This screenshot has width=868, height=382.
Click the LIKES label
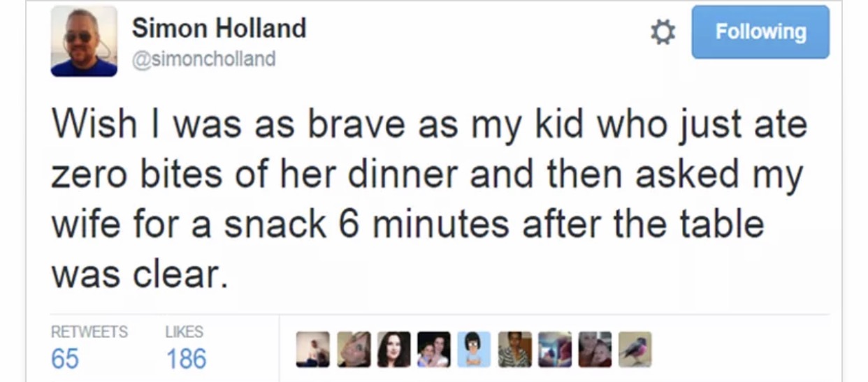click(x=184, y=332)
